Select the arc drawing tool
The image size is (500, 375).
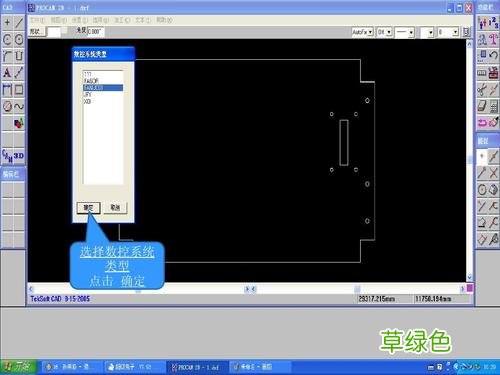(x=7, y=39)
